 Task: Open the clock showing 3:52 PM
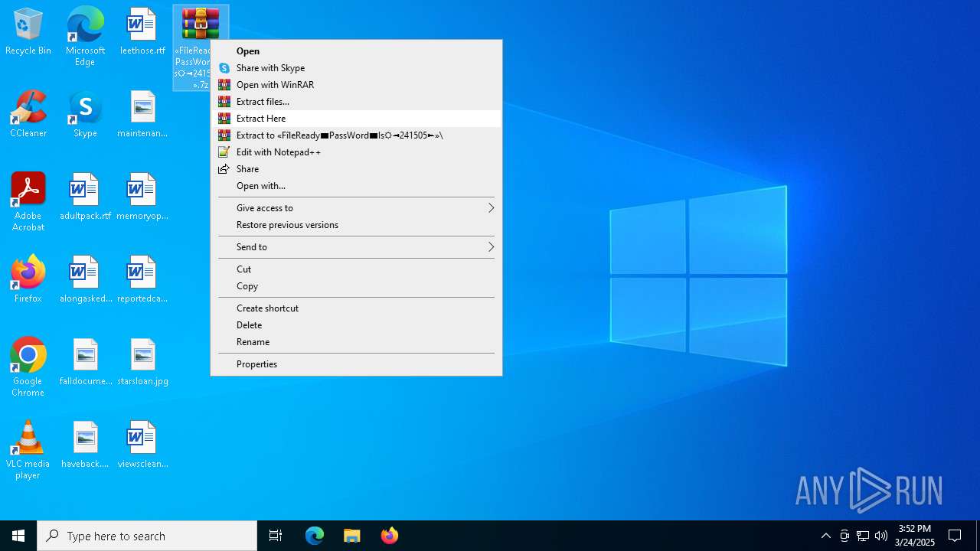click(x=914, y=536)
